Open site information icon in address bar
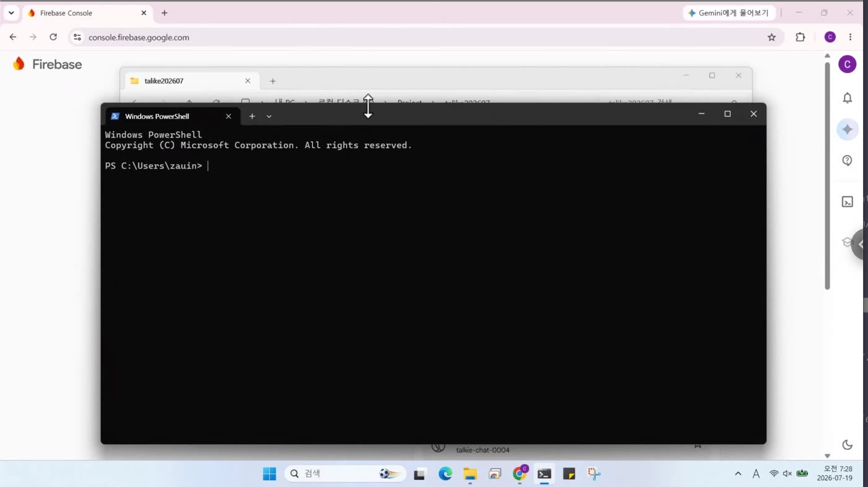Image resolution: width=868 pixels, height=487 pixels. click(77, 37)
